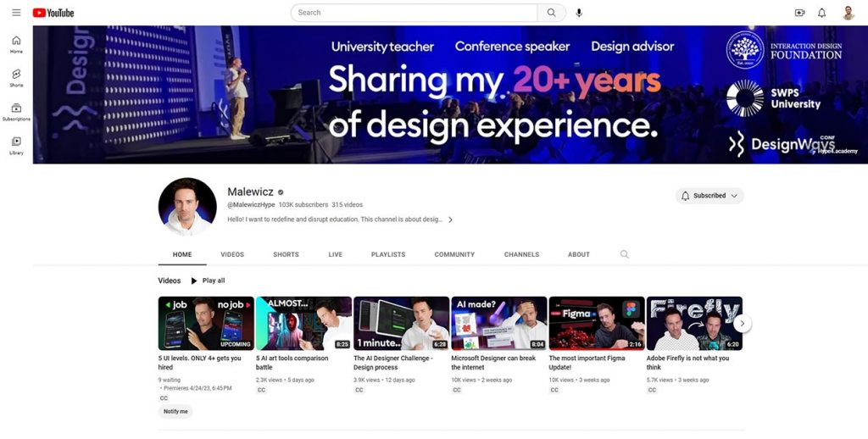
Task: Switch to the Playlists tab
Action: (388, 254)
